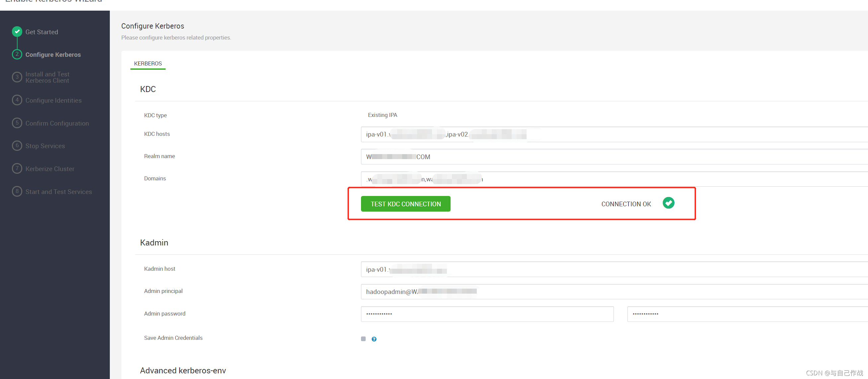Image resolution: width=868 pixels, height=379 pixels.
Task: Switch to the KERBEROS tab
Action: [x=148, y=63]
